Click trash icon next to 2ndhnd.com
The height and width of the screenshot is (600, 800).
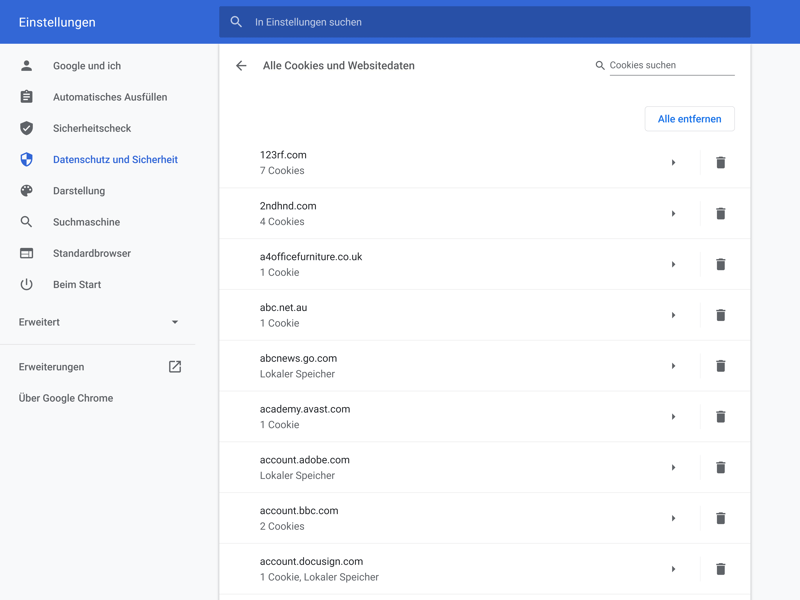point(720,214)
